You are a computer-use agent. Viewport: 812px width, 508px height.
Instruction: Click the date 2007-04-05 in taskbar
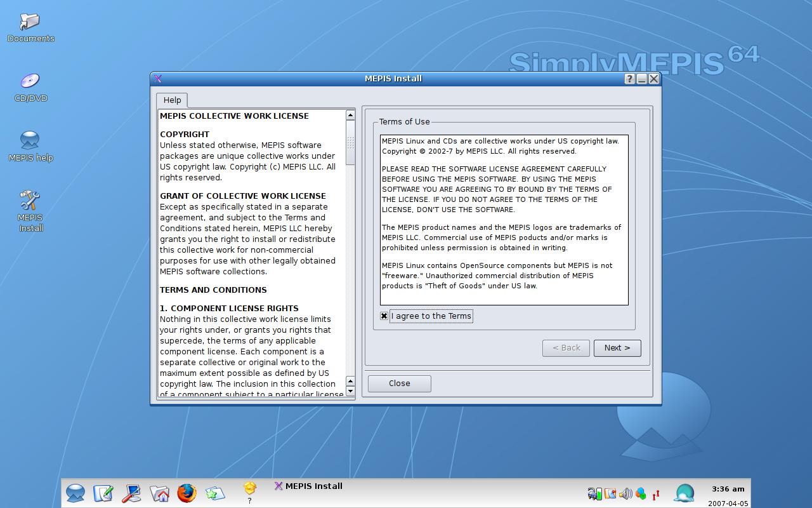pyautogui.click(x=728, y=504)
